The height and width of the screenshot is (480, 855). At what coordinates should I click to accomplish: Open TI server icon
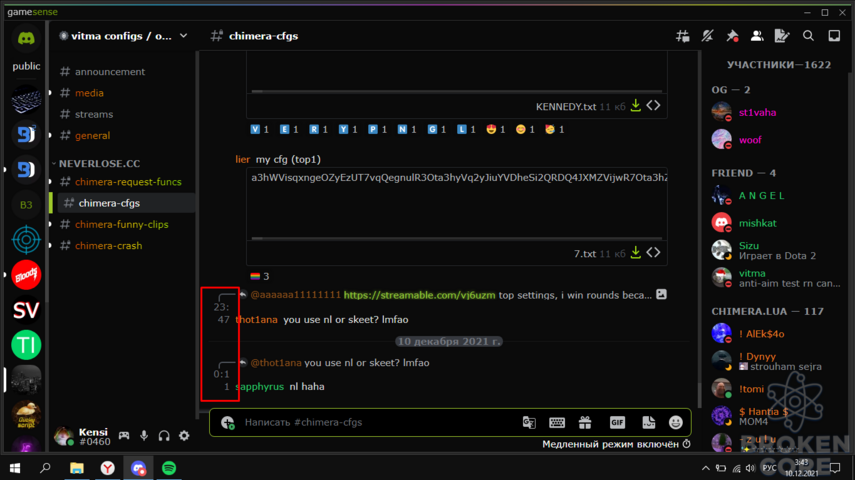[26, 345]
